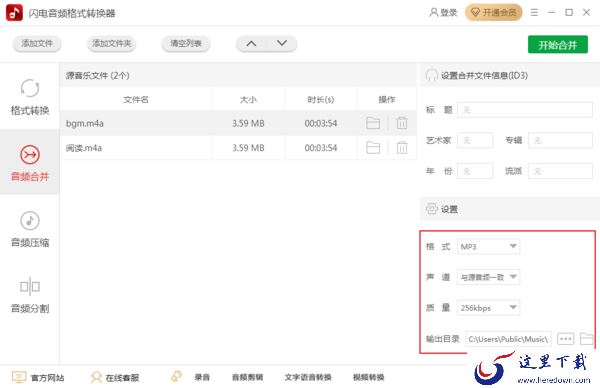Switch to 音频合并 sidebar tab
Viewport: 600px width, 388px height.
click(x=30, y=162)
